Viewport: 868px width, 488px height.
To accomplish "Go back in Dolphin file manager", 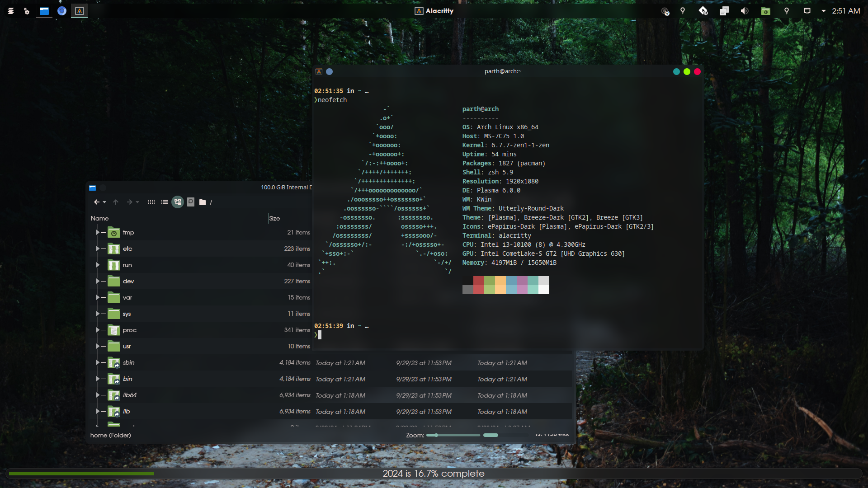I will coord(96,202).
